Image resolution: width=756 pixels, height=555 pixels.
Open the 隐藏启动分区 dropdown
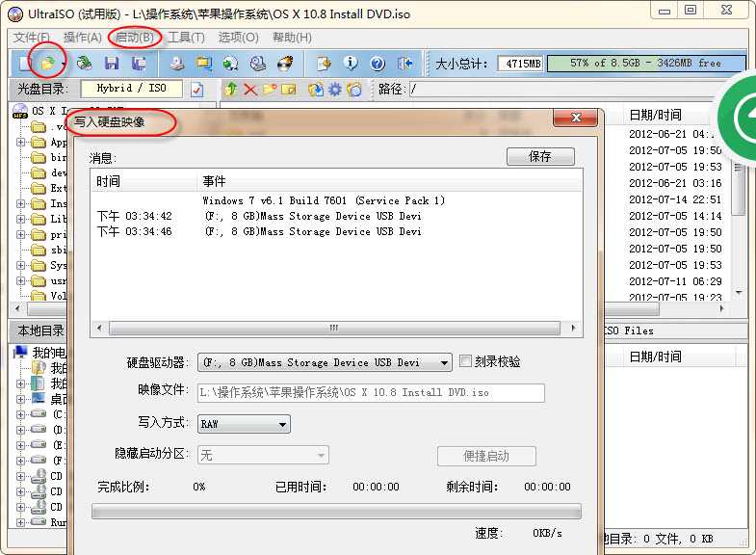(263, 455)
